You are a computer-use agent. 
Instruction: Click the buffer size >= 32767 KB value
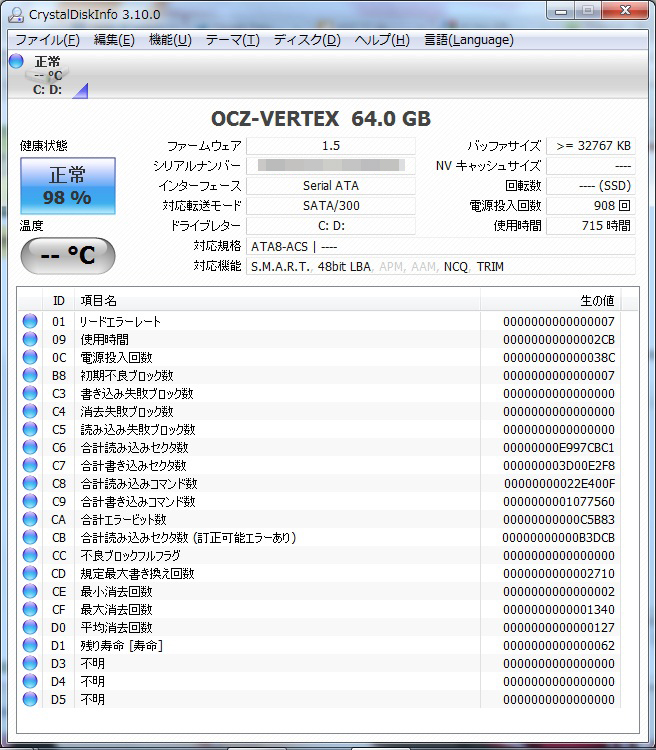[x=591, y=146]
